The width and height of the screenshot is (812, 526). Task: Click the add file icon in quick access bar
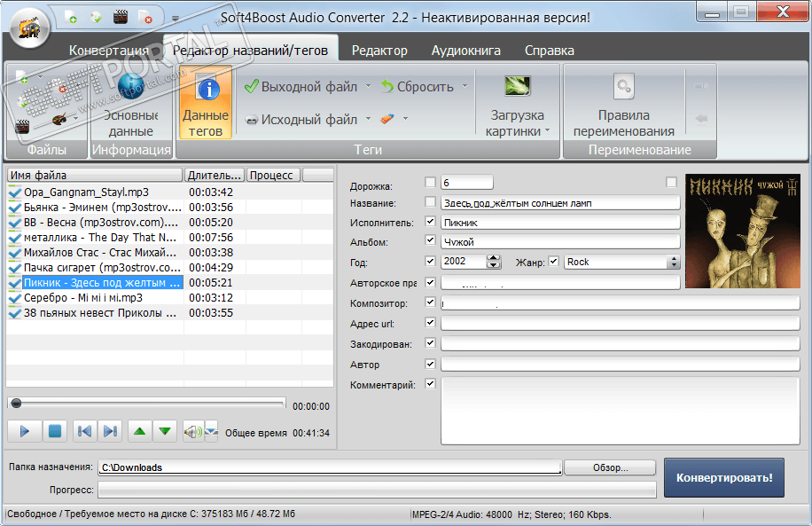pos(71,17)
